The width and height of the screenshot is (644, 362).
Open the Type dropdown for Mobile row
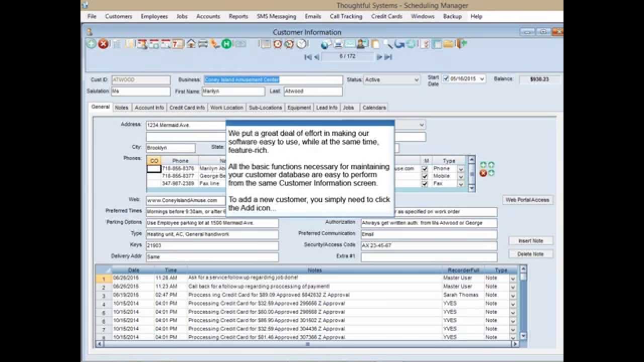(x=460, y=176)
